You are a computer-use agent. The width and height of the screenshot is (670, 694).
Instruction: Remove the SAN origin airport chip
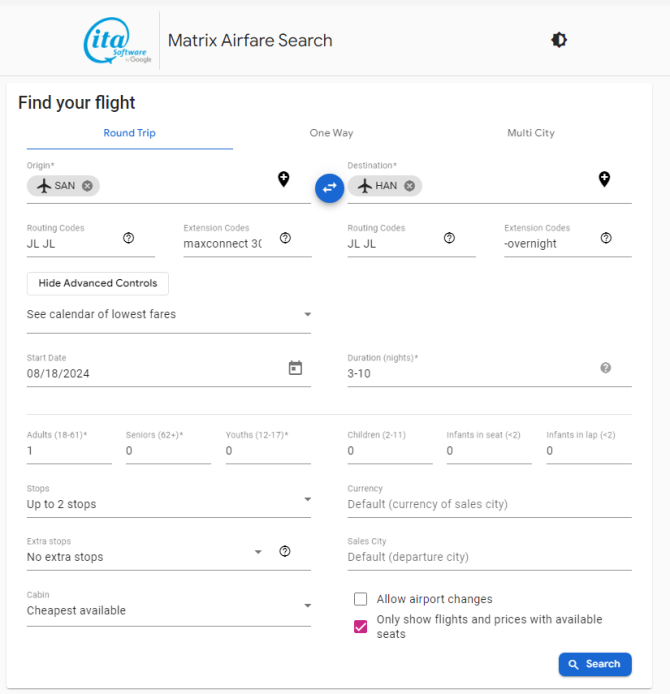pyautogui.click(x=87, y=186)
